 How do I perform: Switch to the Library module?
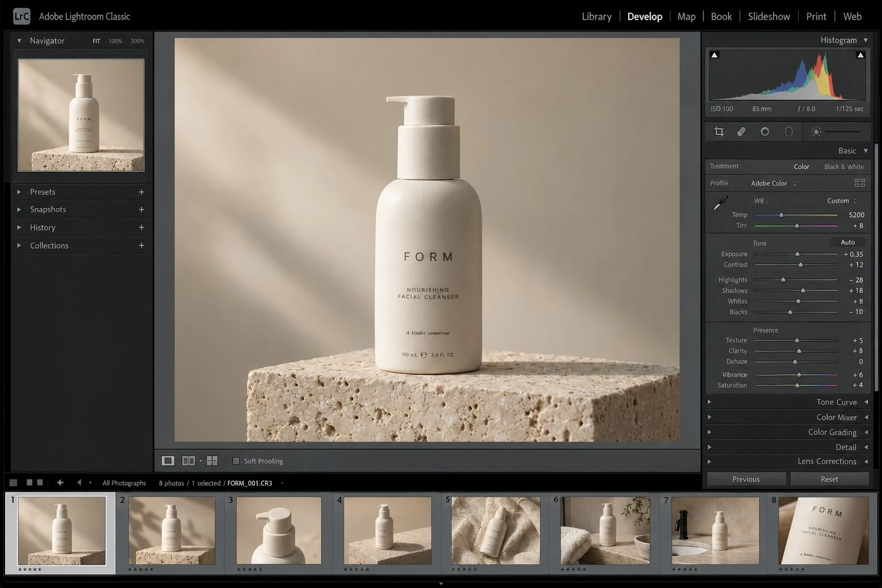pos(597,17)
